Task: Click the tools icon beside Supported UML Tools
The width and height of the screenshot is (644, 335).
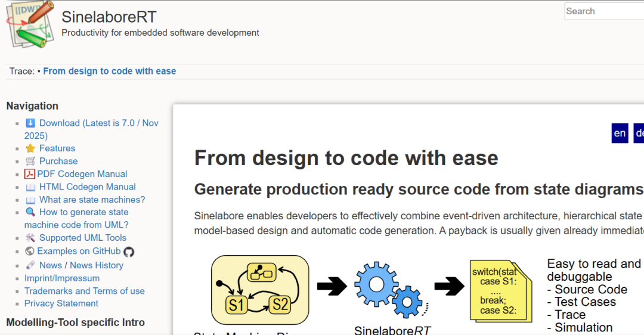Action: click(x=30, y=238)
